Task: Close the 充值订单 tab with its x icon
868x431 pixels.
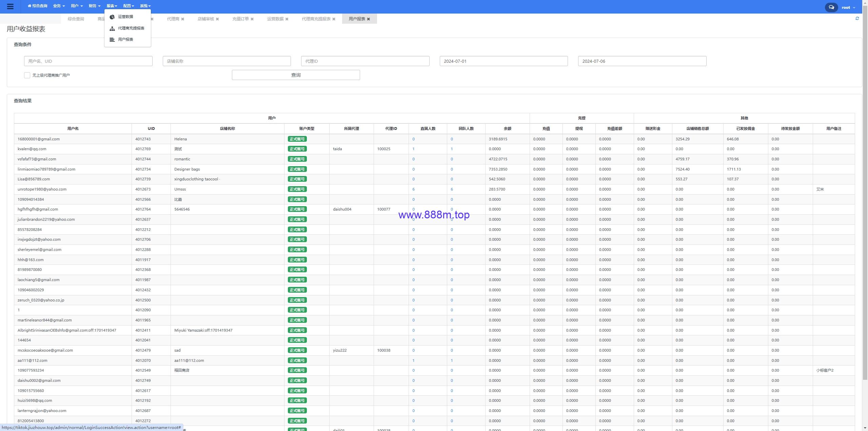Action: coord(252,19)
